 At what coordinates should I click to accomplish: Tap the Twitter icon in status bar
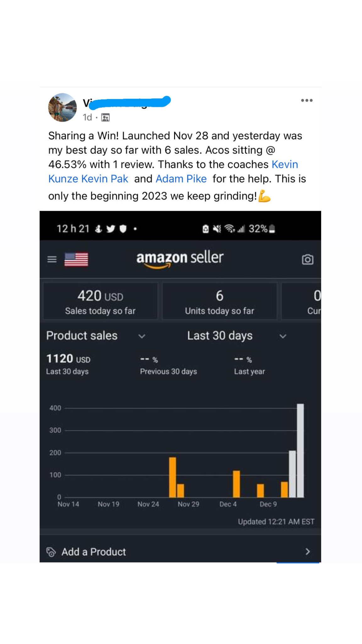coord(111,229)
